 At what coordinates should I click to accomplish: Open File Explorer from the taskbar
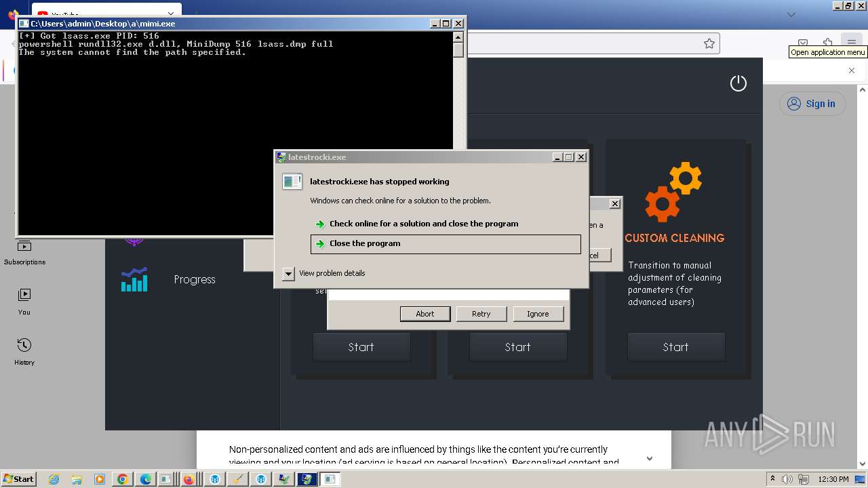77,479
